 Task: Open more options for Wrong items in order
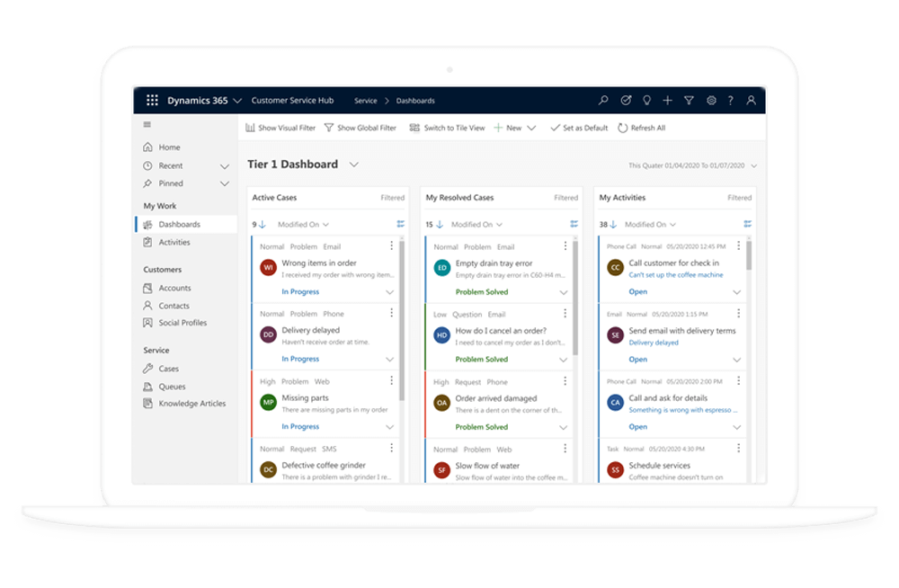392,245
